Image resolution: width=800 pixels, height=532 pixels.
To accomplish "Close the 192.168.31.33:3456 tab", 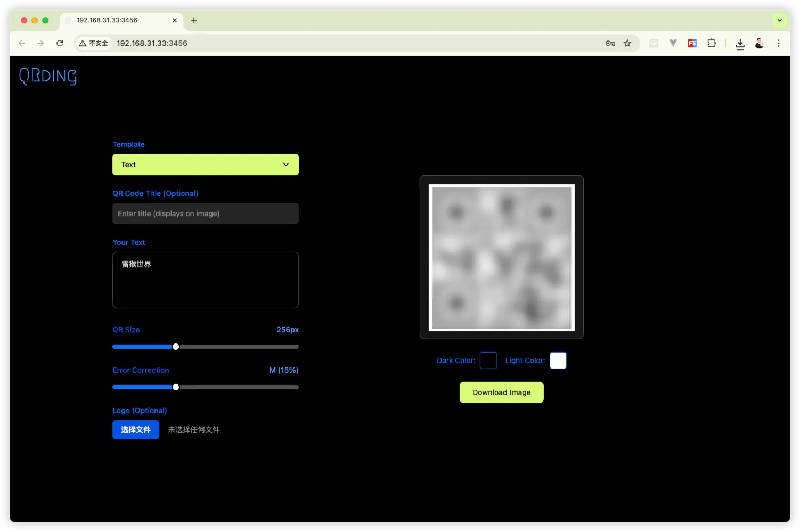I will click(x=175, y=20).
